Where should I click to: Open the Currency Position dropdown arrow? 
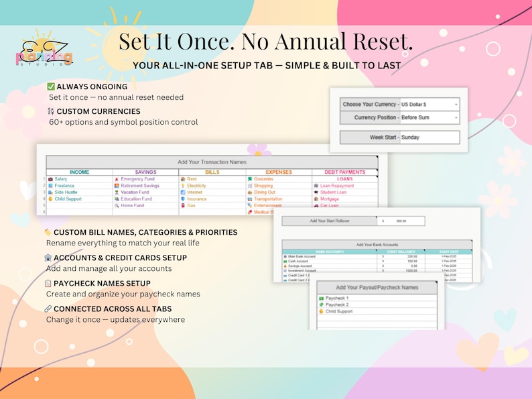point(456,118)
